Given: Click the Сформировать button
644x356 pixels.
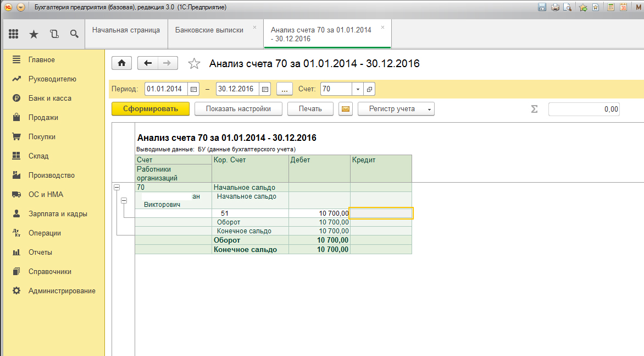Looking at the screenshot, I should click(151, 109).
